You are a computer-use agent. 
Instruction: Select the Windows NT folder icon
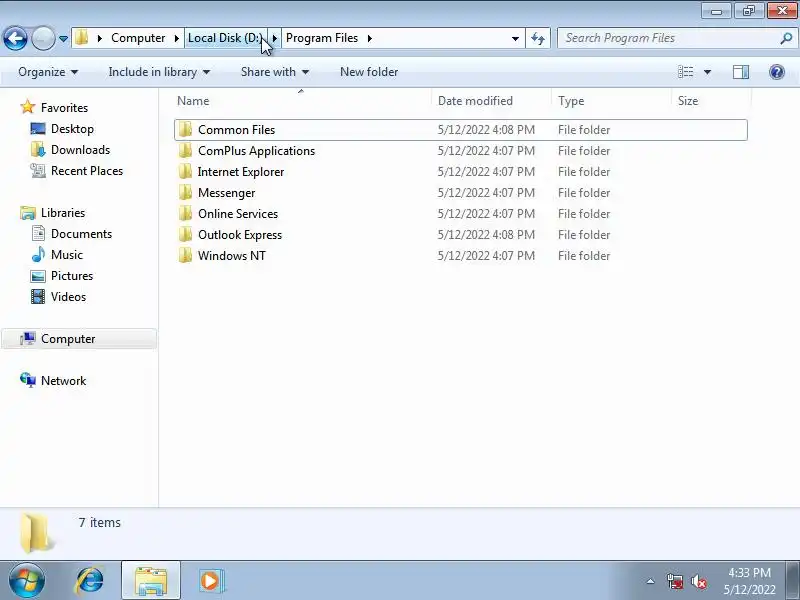185,255
